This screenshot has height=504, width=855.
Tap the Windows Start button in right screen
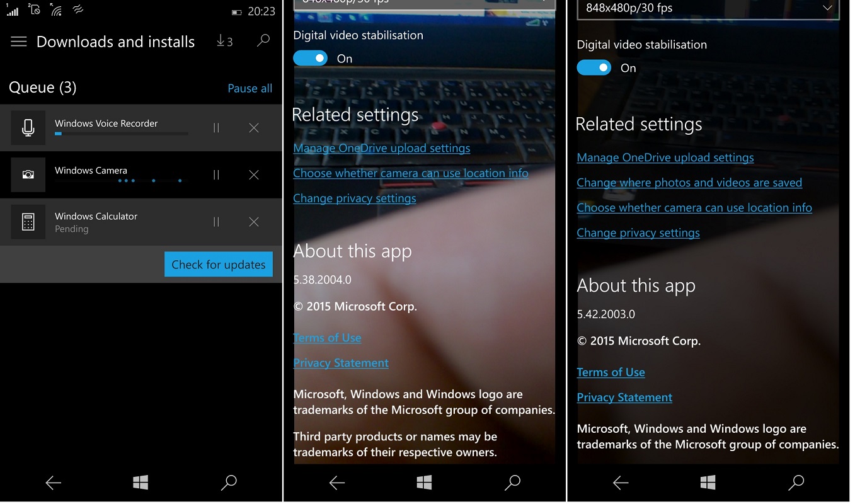point(708,483)
